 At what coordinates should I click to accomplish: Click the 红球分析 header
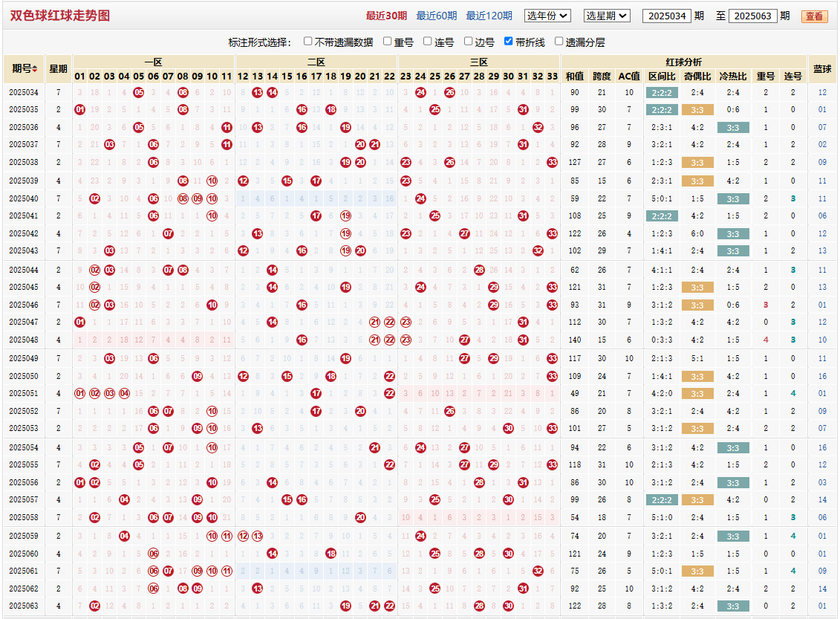[683, 62]
